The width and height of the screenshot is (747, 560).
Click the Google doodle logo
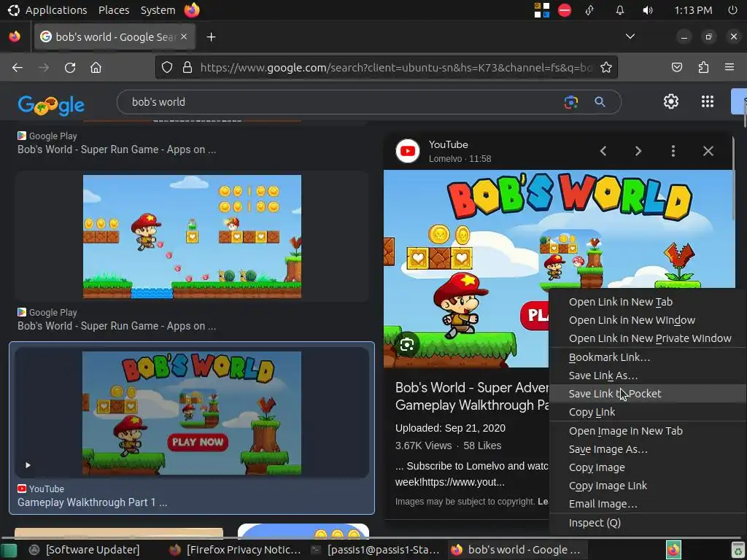51,105
